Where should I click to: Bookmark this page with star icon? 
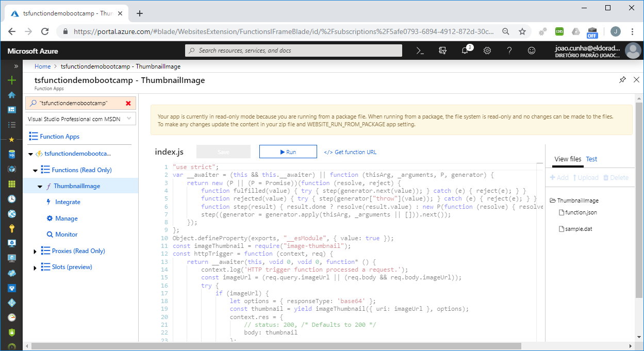tap(522, 31)
